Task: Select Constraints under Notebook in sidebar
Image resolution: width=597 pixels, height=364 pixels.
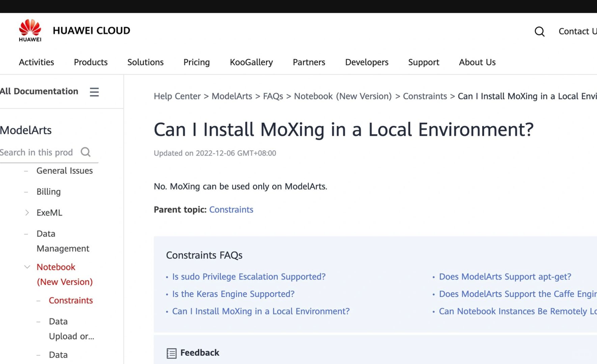Action: pyautogui.click(x=71, y=301)
